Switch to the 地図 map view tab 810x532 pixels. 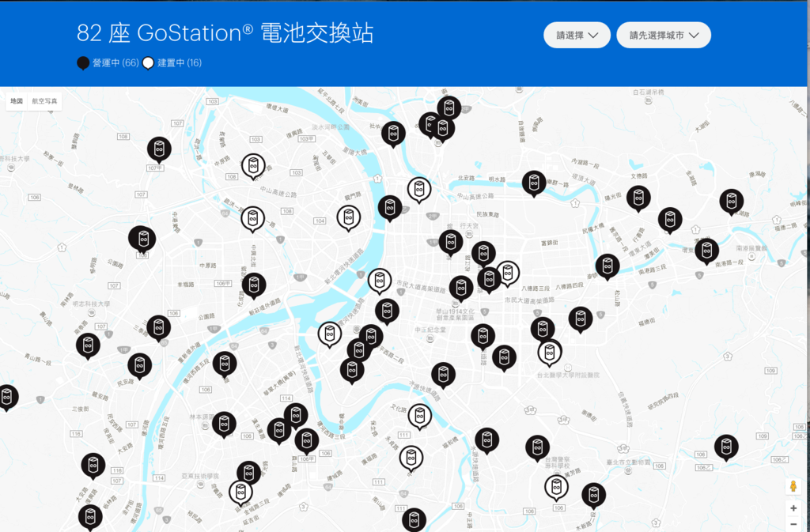coord(17,101)
